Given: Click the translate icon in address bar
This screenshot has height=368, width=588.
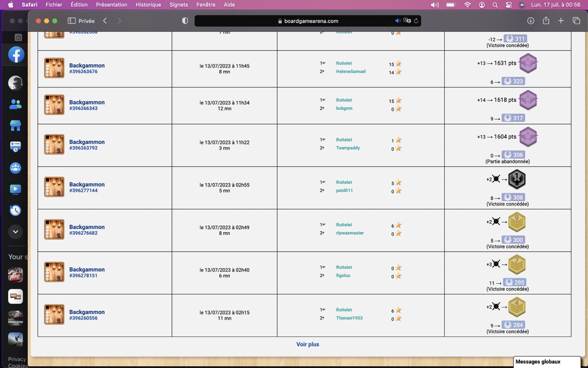Looking at the screenshot, I should coord(407,21).
